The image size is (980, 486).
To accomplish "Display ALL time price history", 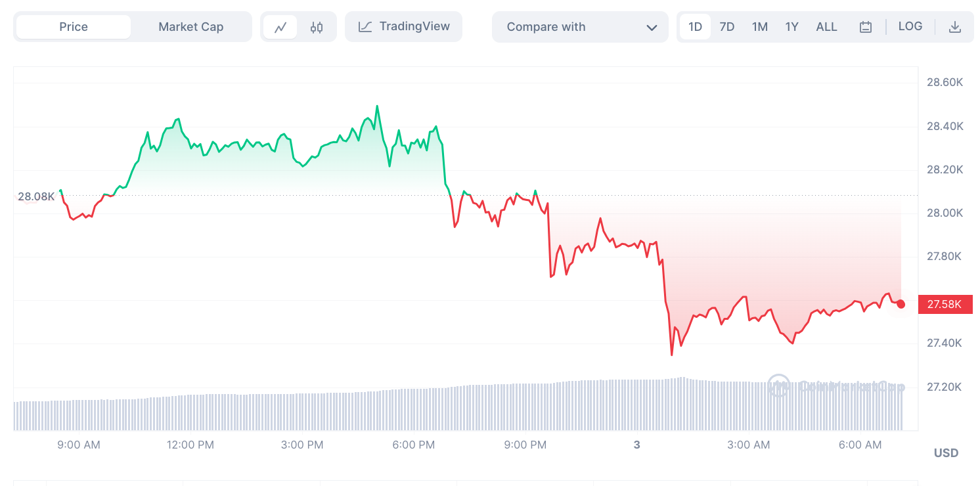I will [x=826, y=27].
